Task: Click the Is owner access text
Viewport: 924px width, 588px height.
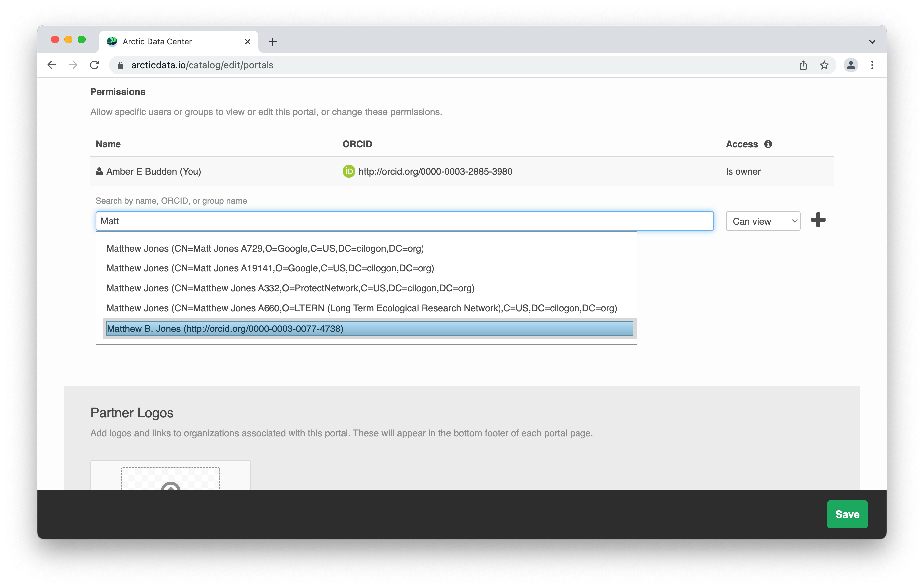Action: click(x=743, y=172)
